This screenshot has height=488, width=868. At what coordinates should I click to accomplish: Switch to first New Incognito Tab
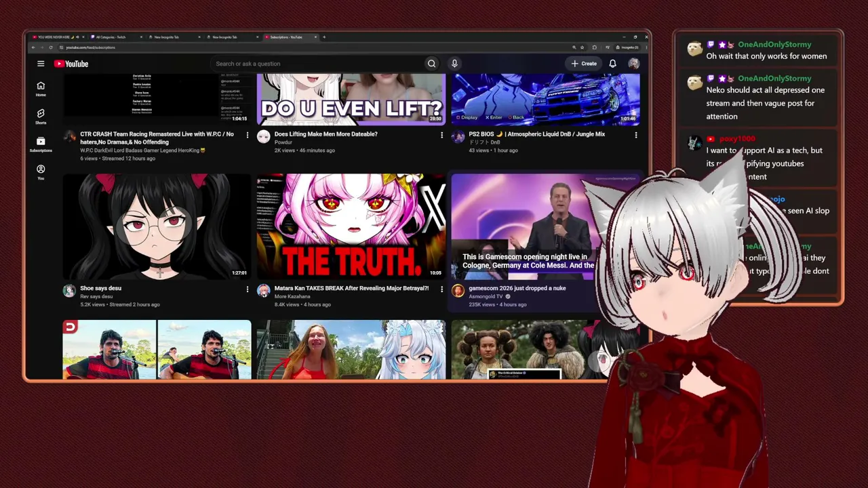pyautogui.click(x=174, y=37)
